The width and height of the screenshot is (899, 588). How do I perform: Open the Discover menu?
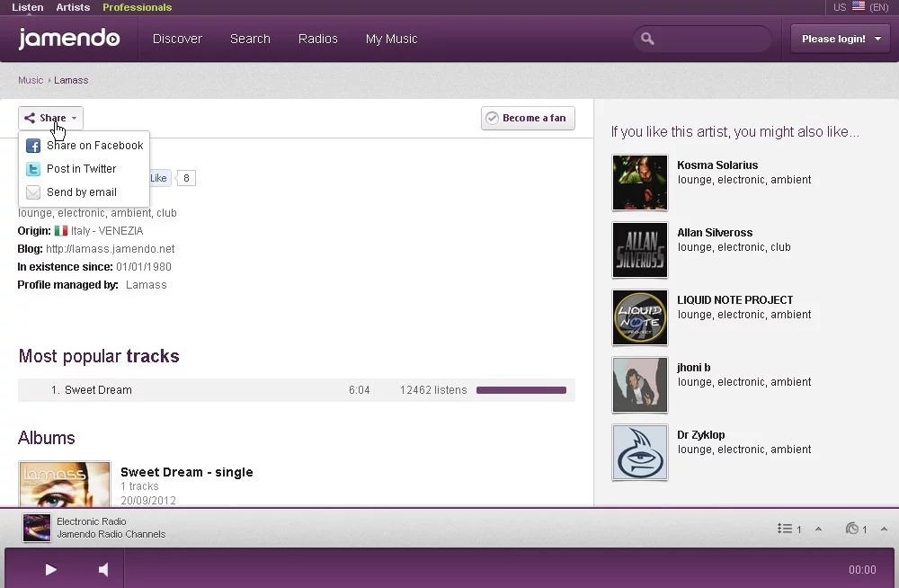177,39
